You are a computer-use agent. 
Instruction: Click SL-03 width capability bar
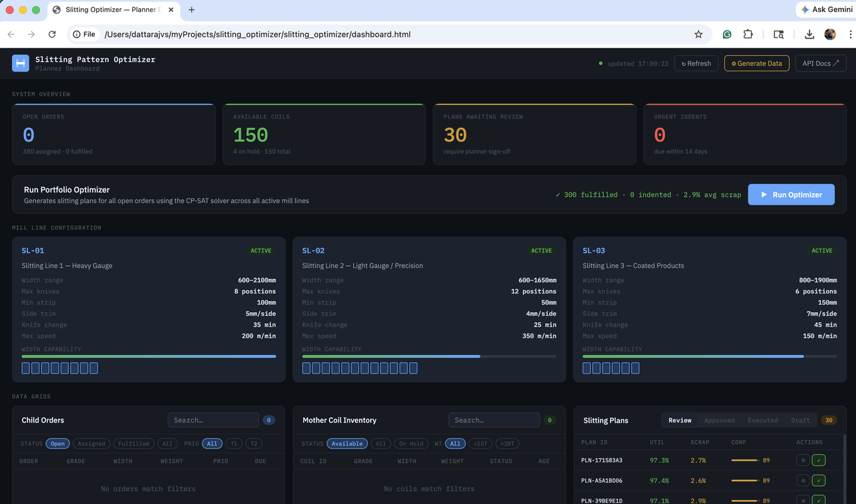[710, 356]
